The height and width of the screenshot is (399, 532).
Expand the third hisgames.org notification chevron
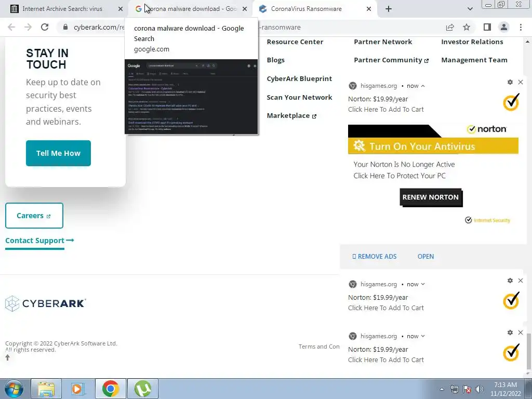click(x=423, y=336)
